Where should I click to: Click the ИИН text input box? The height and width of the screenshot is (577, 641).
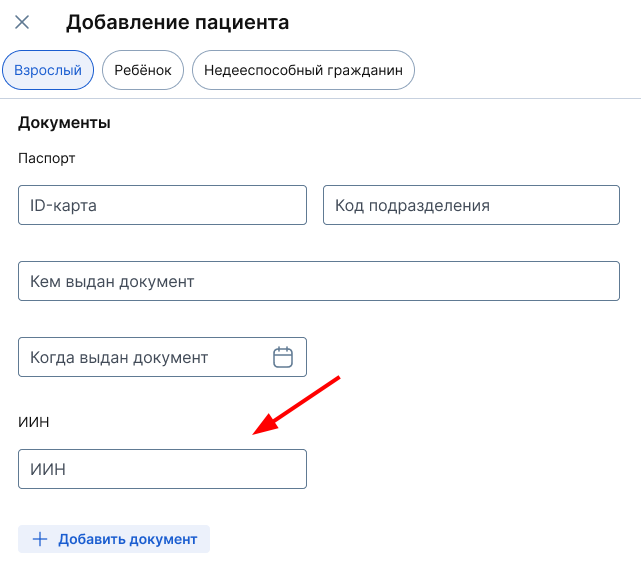pyautogui.click(x=162, y=469)
